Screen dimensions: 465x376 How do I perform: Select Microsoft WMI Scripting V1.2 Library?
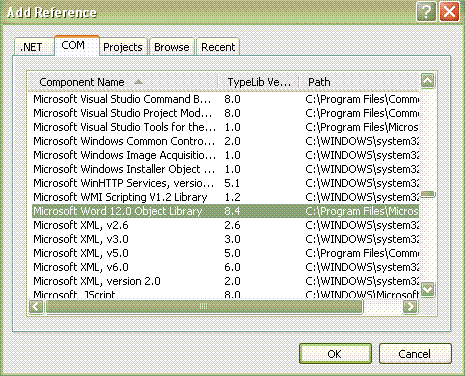pyautogui.click(x=225, y=197)
